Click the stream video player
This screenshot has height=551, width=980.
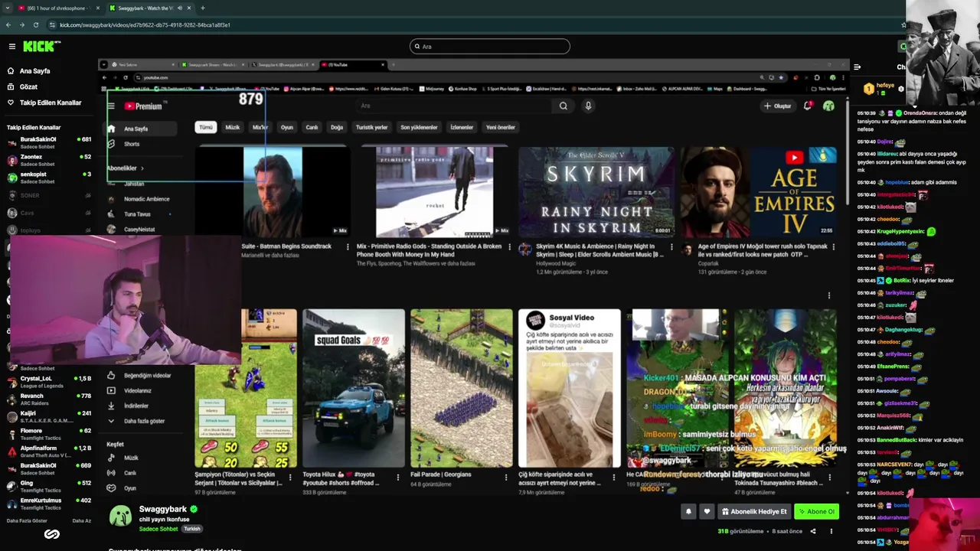(x=474, y=276)
